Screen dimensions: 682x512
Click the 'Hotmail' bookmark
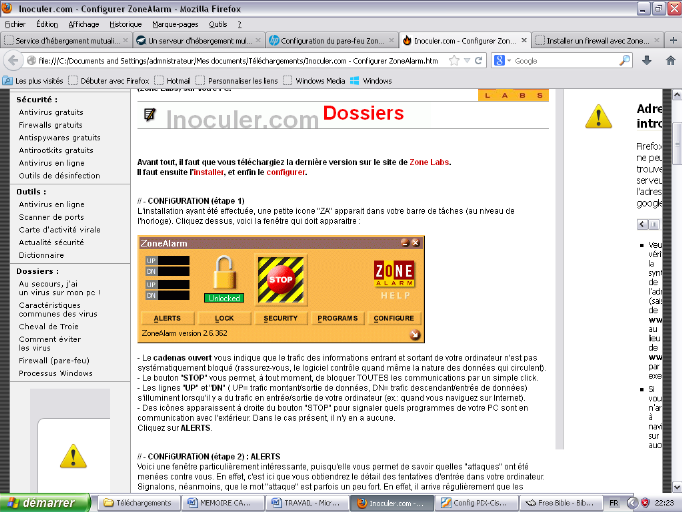174,81
